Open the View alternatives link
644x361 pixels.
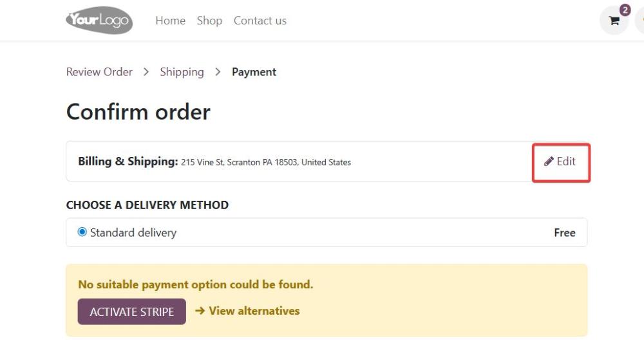(x=254, y=311)
